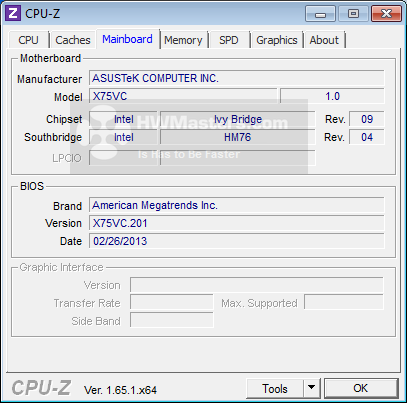Maximize the CPU-Z window
This screenshot has width=407, height=403.
click(x=353, y=14)
